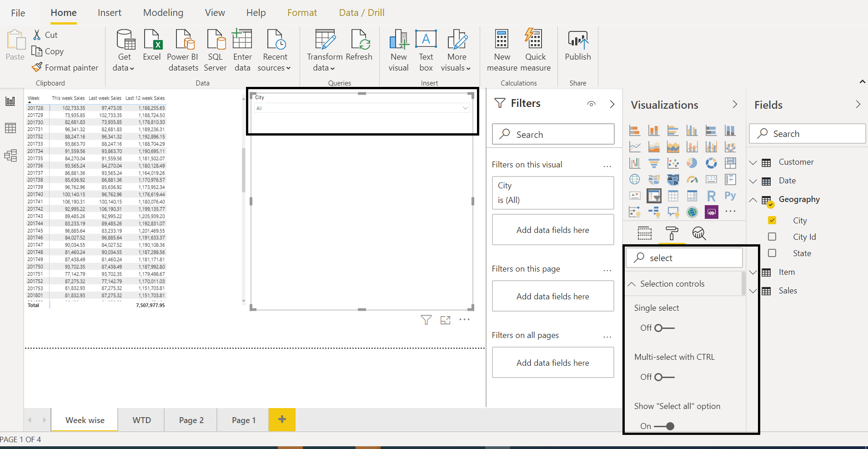Screen dimensions: 868x449
Task: Click the format pane search box
Action: coord(684,258)
